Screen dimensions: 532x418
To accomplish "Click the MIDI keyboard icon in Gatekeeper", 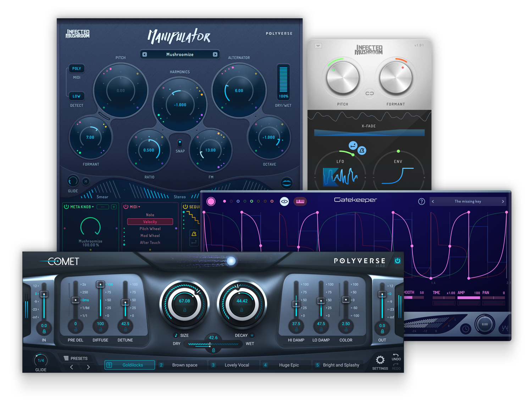I will tap(300, 201).
